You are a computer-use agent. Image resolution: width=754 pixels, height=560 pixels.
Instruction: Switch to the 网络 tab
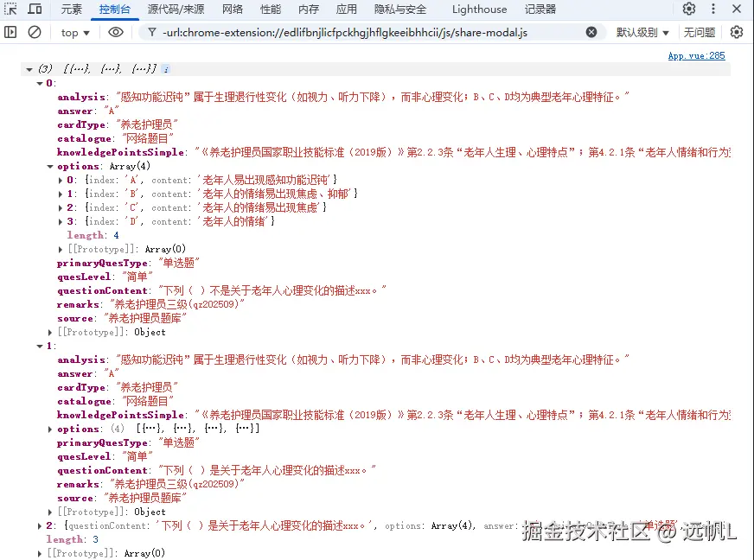coord(233,10)
